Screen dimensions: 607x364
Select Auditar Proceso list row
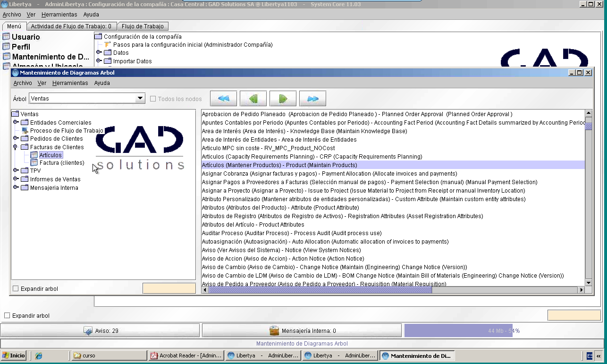pyautogui.click(x=393, y=233)
